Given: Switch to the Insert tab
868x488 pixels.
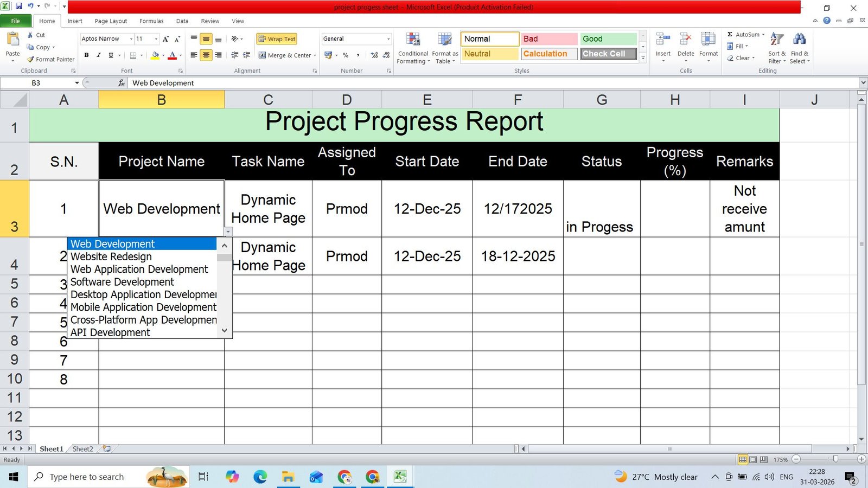Looking at the screenshot, I should pos(75,21).
